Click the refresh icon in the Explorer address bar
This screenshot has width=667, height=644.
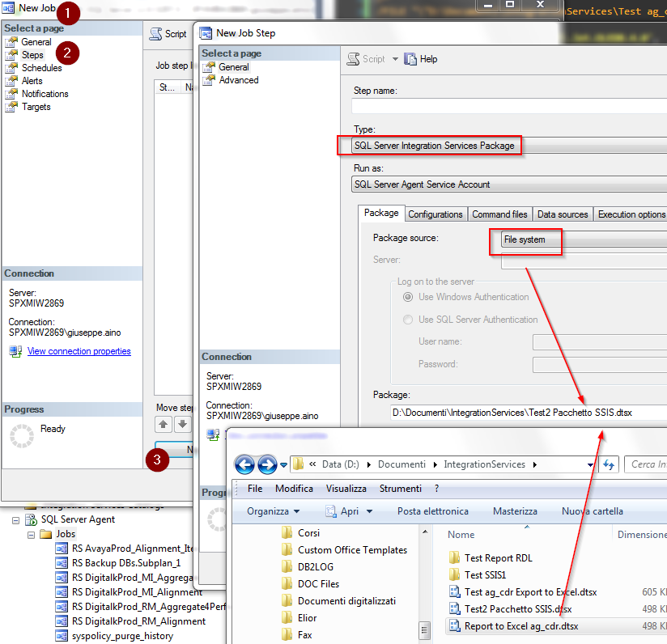click(607, 464)
